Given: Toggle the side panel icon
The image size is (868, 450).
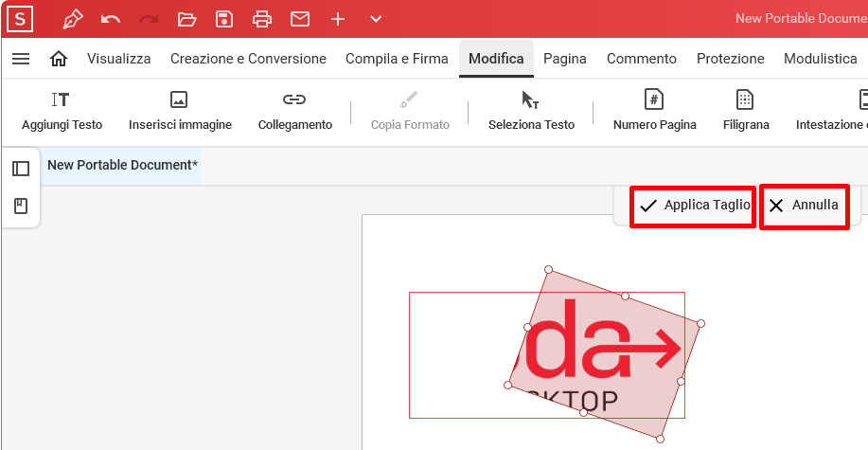Looking at the screenshot, I should (x=21, y=169).
